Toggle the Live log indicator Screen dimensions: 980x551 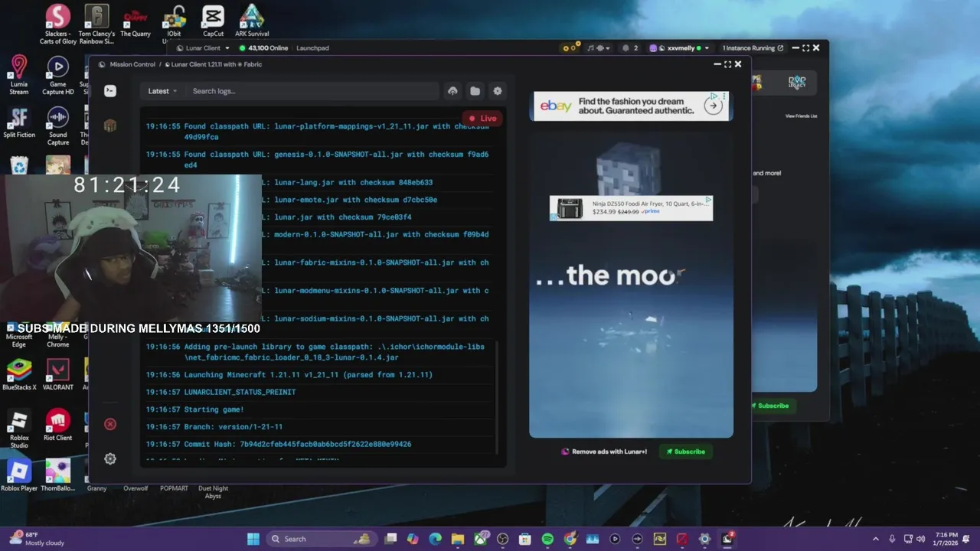[482, 119]
